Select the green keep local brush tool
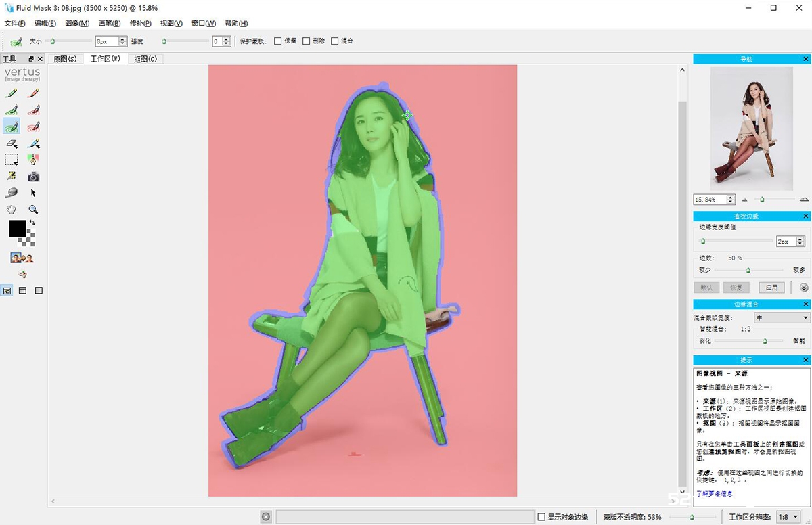 tap(11, 110)
